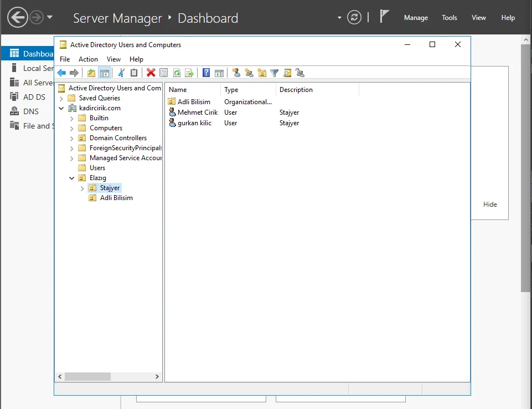Create a new group via toolbar icon

[x=249, y=73]
